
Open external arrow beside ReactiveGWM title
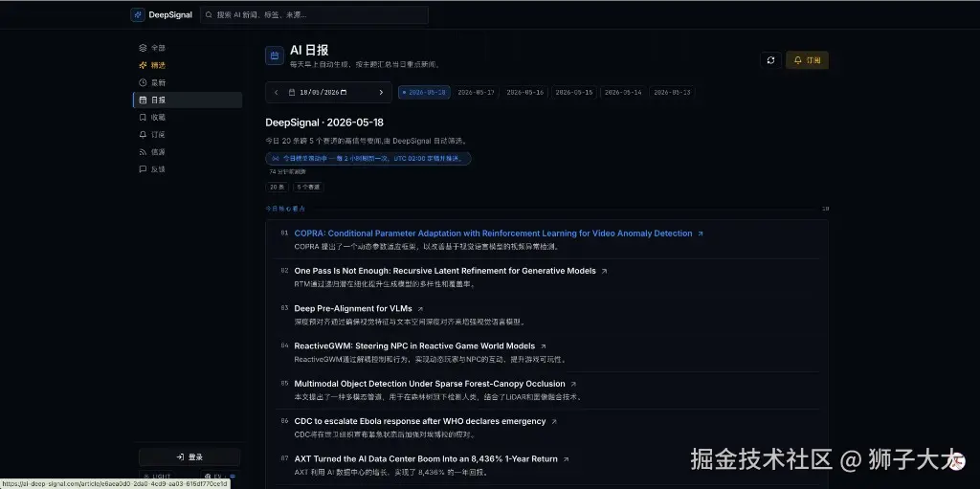544,346
